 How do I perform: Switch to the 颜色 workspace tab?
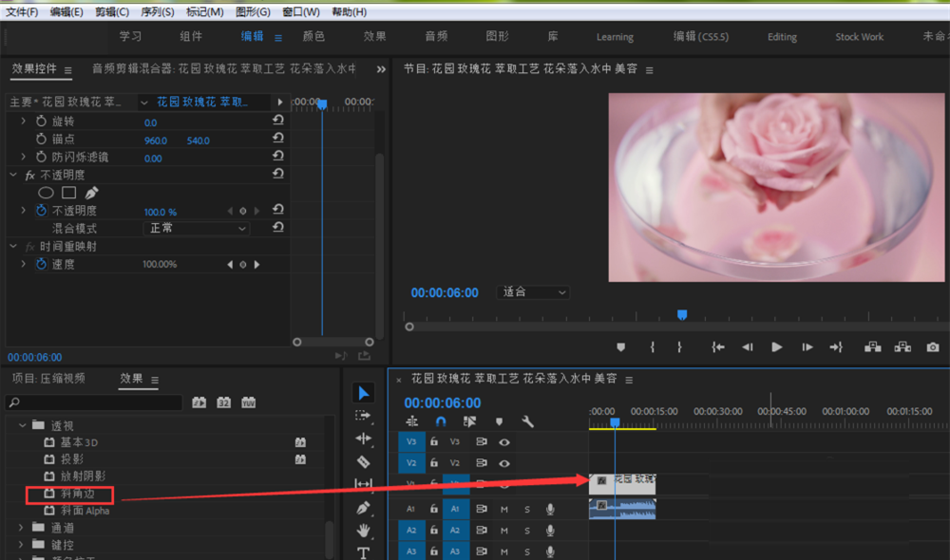coord(313,37)
